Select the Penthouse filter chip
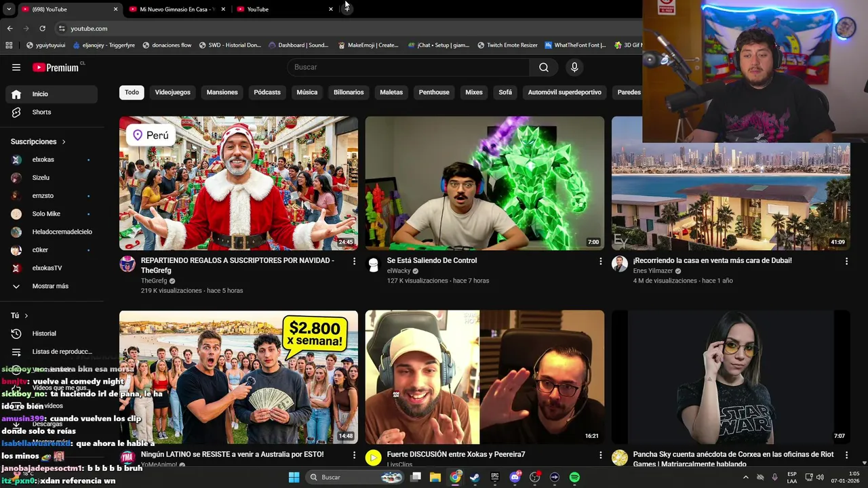The width and height of the screenshot is (868, 488). tap(434, 92)
